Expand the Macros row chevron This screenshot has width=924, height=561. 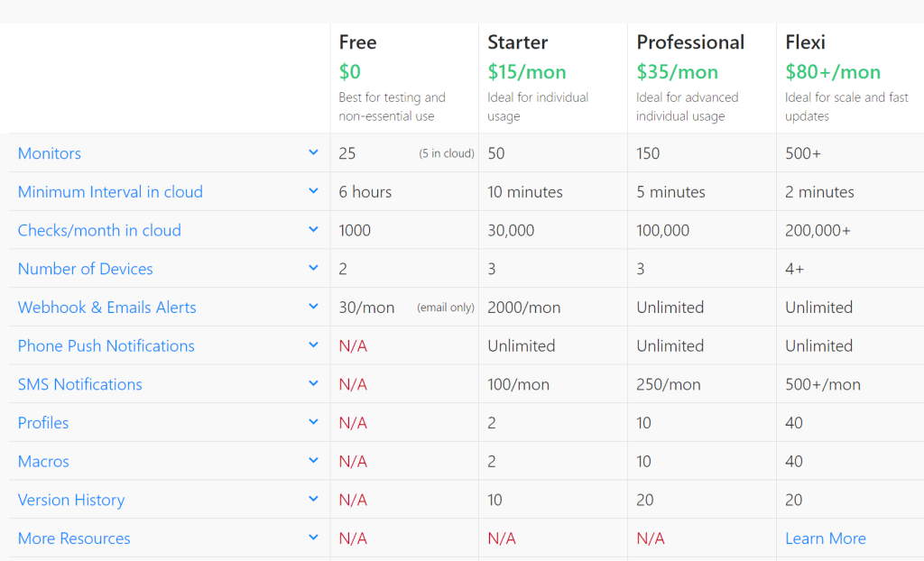coord(313,461)
